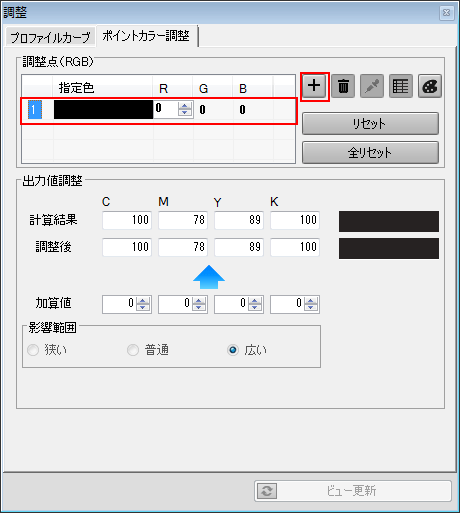Decrease 加算値 K with down arrow
Screen dimensions: 460x513
pyautogui.click(x=311, y=307)
